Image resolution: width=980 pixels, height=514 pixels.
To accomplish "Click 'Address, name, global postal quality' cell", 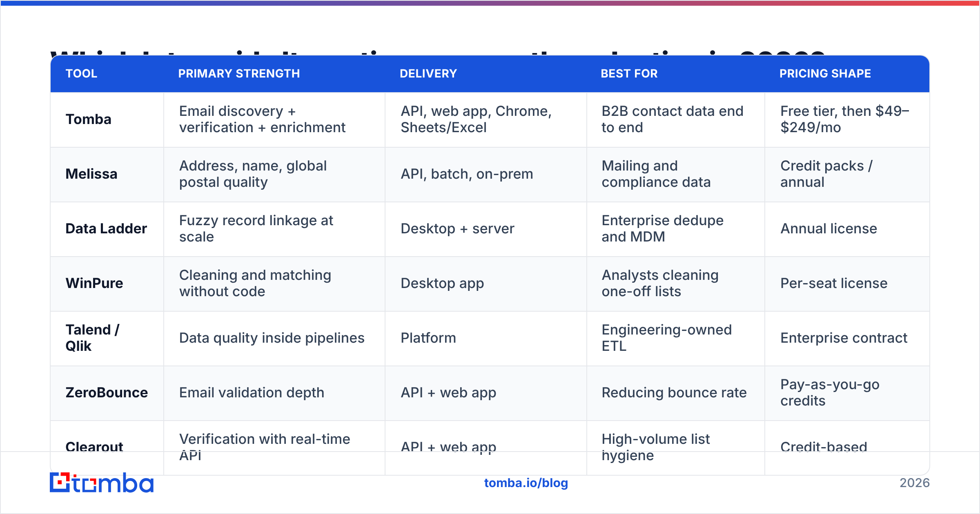I will click(x=274, y=174).
